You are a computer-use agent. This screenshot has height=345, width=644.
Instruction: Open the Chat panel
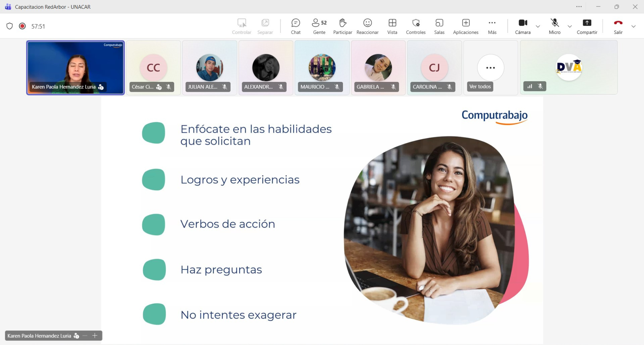pos(295,26)
